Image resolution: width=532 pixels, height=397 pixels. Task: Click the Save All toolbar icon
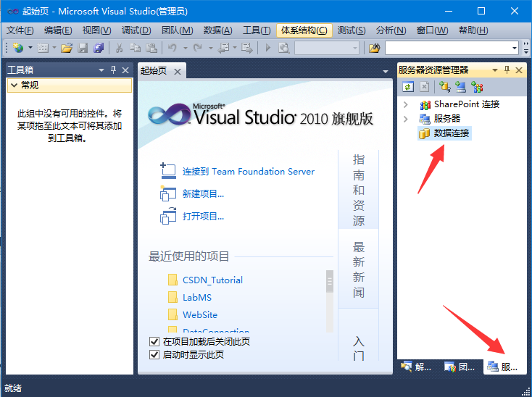tap(99, 48)
